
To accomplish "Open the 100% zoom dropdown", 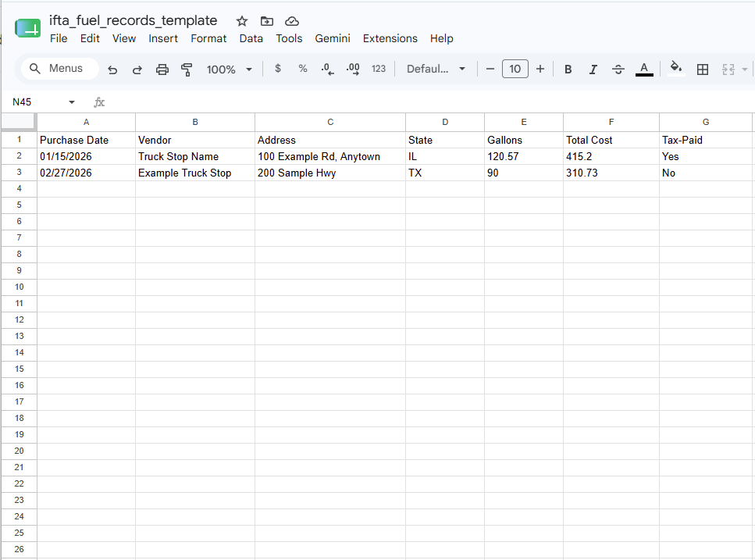I will click(x=229, y=70).
